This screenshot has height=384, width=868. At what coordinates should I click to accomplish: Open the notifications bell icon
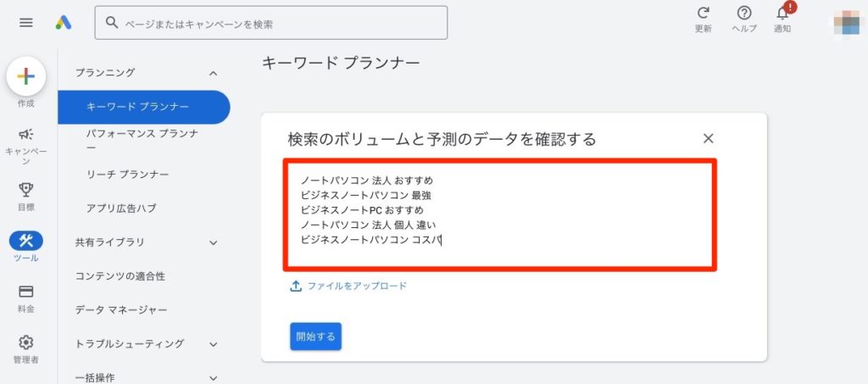(x=782, y=14)
